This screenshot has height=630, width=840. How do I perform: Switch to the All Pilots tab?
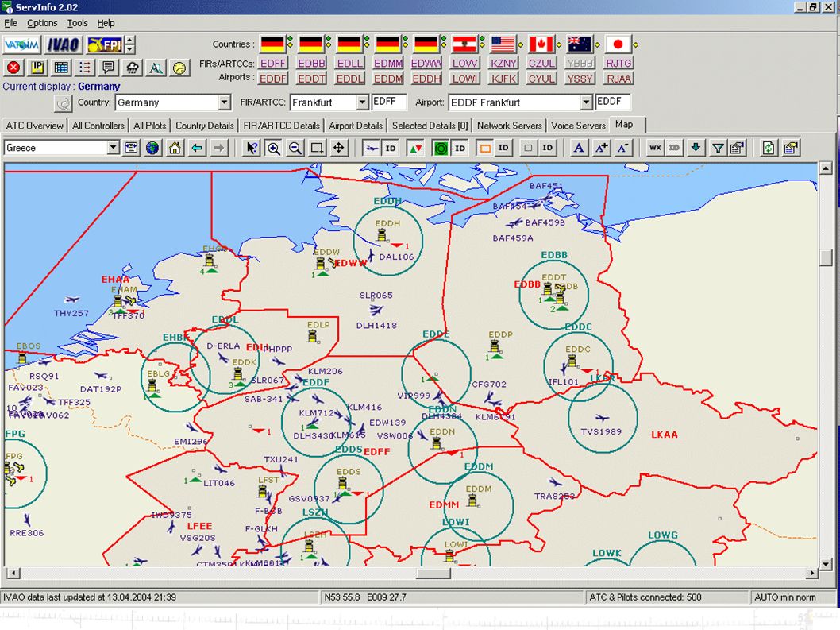pos(149,126)
